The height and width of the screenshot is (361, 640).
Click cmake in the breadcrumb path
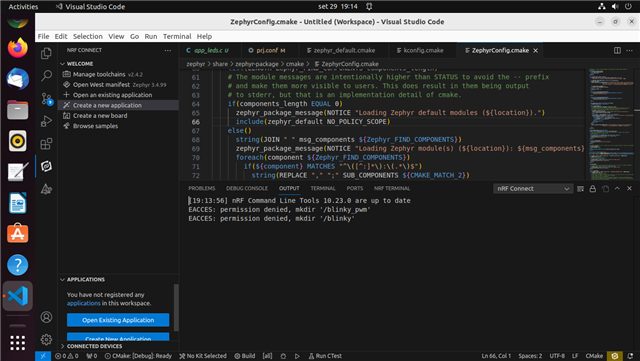(294, 64)
